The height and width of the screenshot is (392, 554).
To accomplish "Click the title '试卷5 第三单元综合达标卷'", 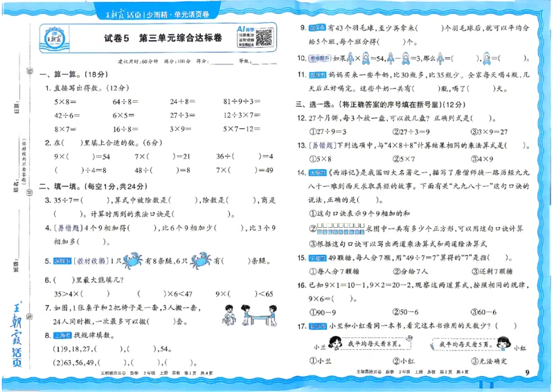I will tap(163, 38).
